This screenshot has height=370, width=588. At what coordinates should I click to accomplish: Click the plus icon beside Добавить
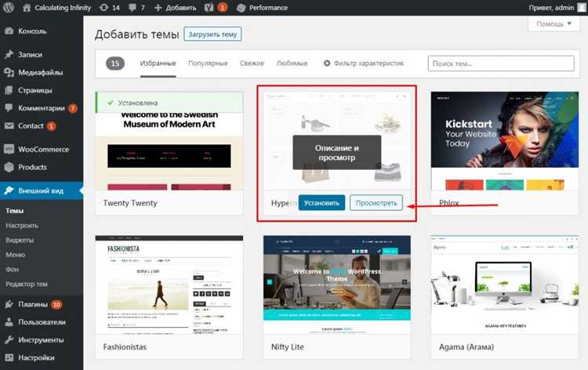[x=158, y=8]
